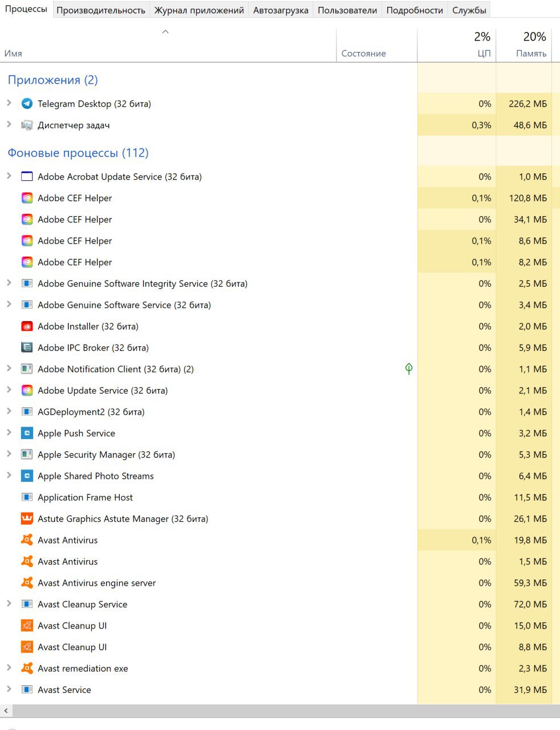
Task: Click the Astute Graphics Astute Manager name
Action: [123, 519]
